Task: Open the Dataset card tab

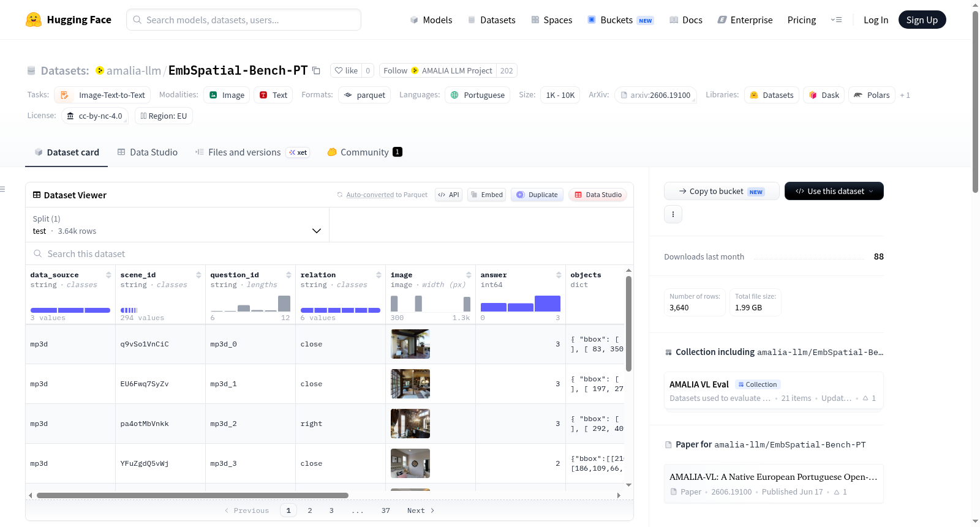Action: tap(67, 152)
